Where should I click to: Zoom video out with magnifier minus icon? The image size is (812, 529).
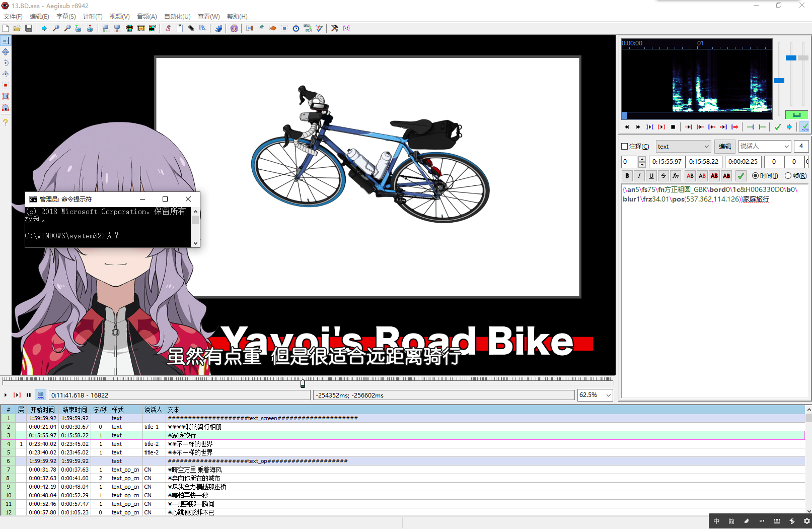[x=67, y=28]
